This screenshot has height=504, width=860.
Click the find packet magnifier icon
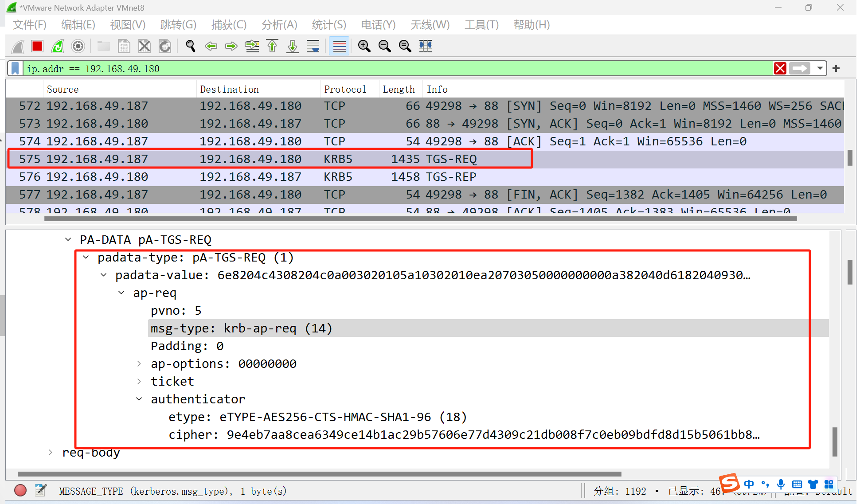[191, 46]
